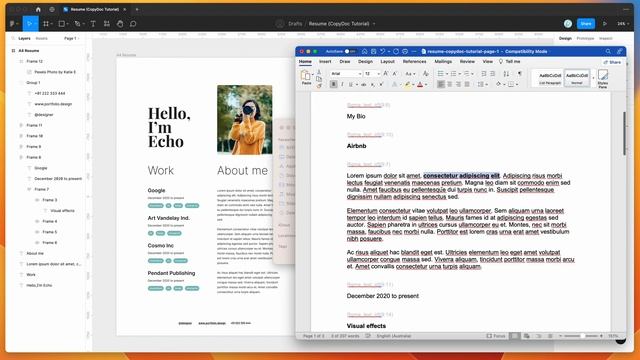Open font color red swatch in Word
This screenshot has width=640, height=360.
click(420, 84)
